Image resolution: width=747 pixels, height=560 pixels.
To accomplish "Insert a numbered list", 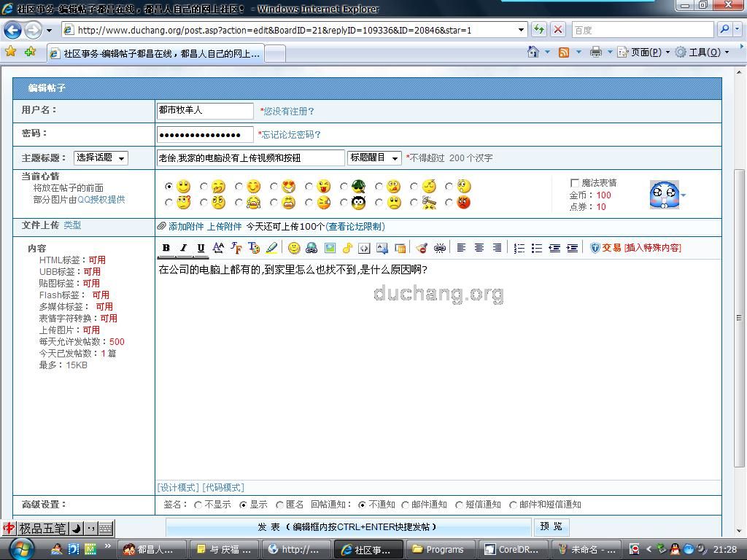I will point(519,248).
